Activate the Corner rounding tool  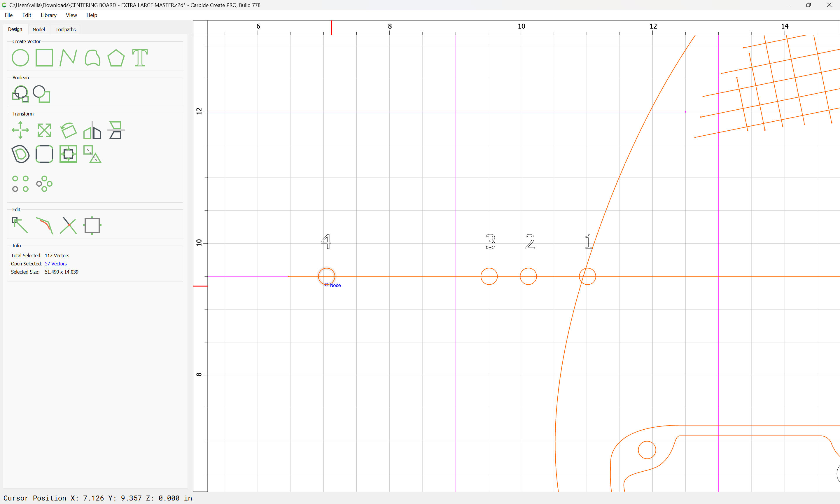(x=44, y=154)
